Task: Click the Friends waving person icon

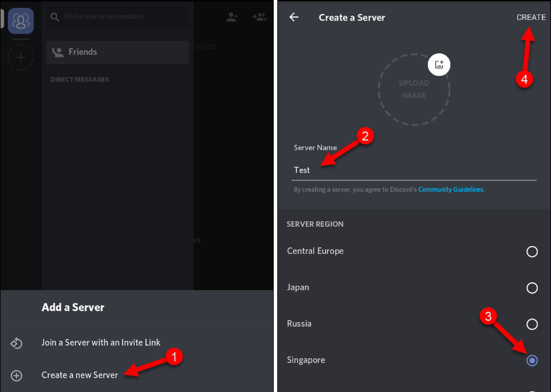Action: coord(57,52)
